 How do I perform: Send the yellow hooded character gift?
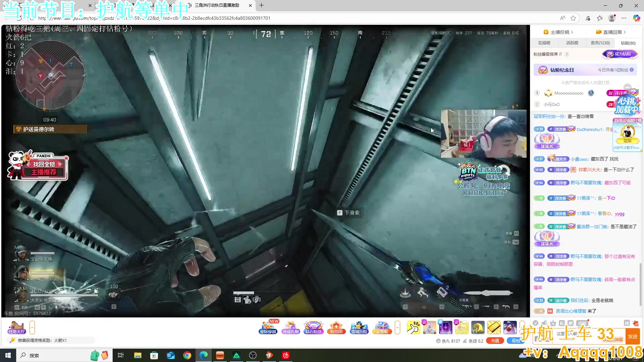point(478,327)
